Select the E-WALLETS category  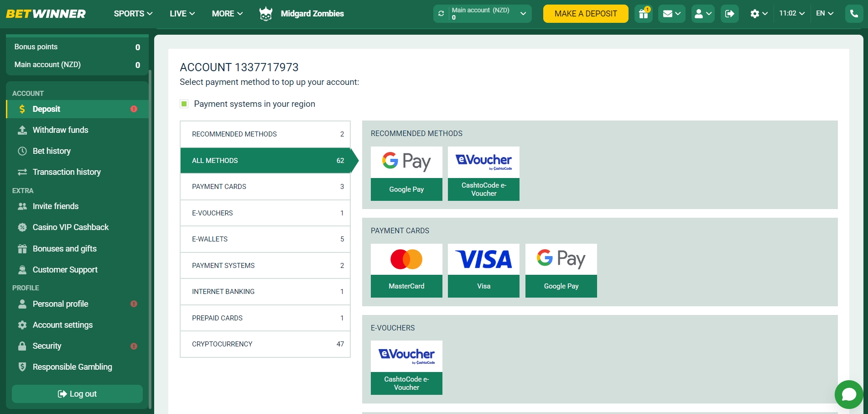[x=265, y=239]
